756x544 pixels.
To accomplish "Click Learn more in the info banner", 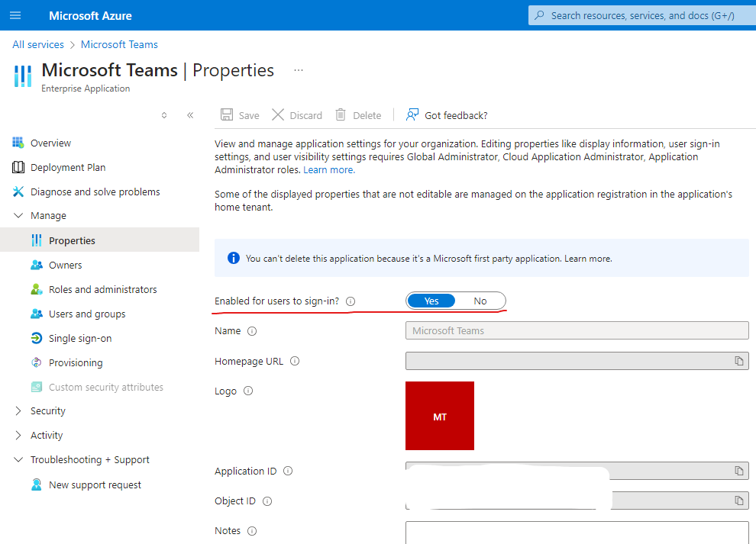I will (588, 259).
